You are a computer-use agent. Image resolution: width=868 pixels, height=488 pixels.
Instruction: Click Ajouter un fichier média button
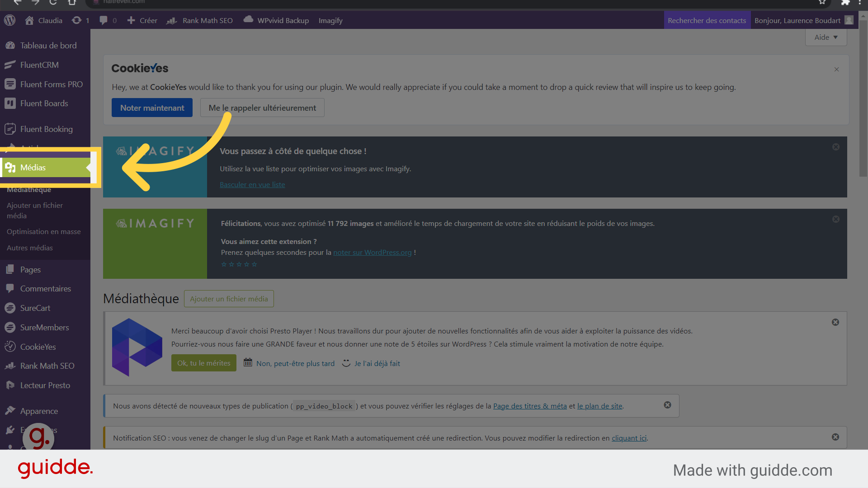[x=229, y=299]
